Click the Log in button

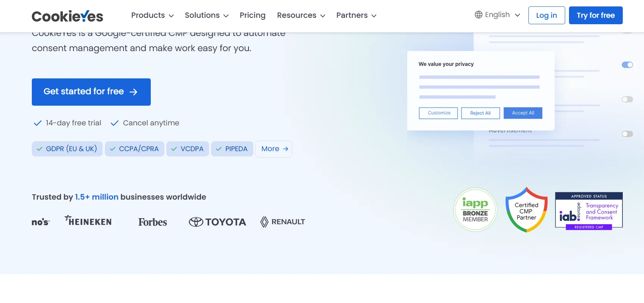[x=547, y=16]
